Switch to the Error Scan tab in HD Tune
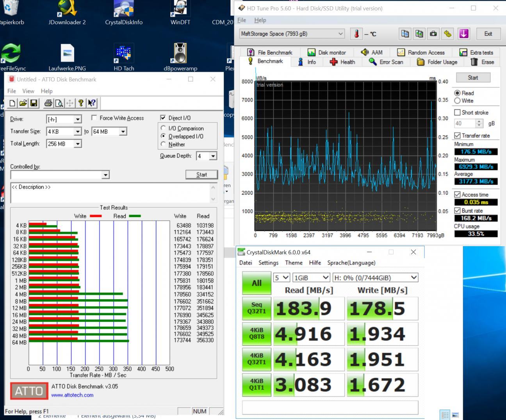Viewport: 506px width, 420px height. click(x=386, y=62)
